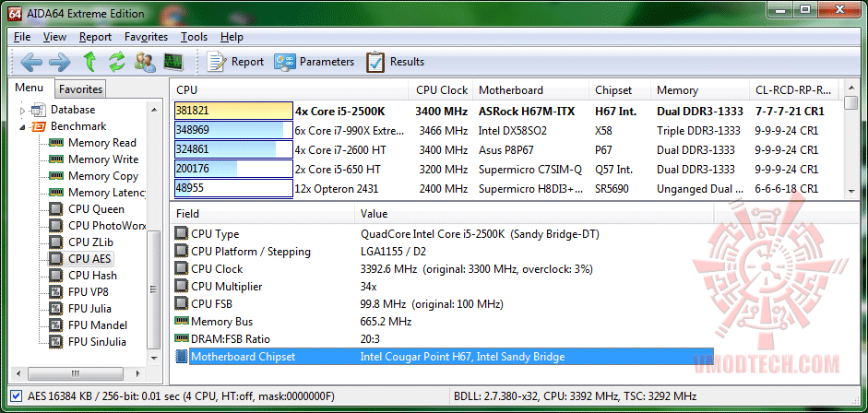Open the View menu
This screenshot has width=868, height=413.
tap(54, 37)
